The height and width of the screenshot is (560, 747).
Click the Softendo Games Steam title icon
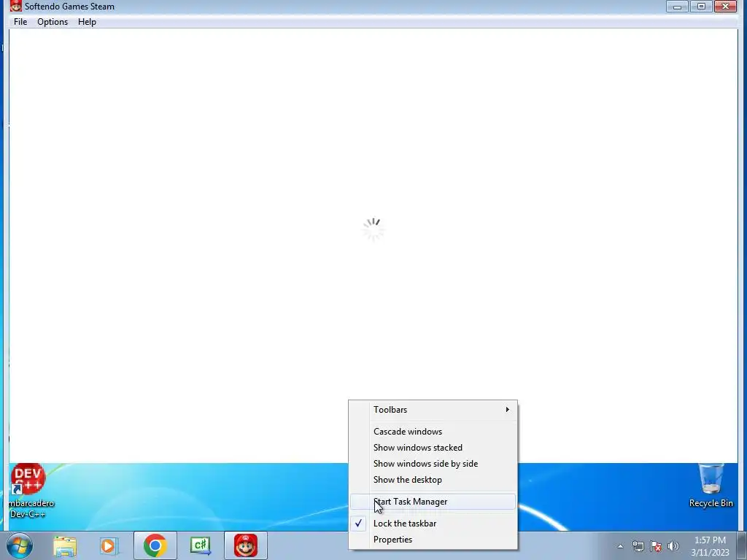[16, 6]
